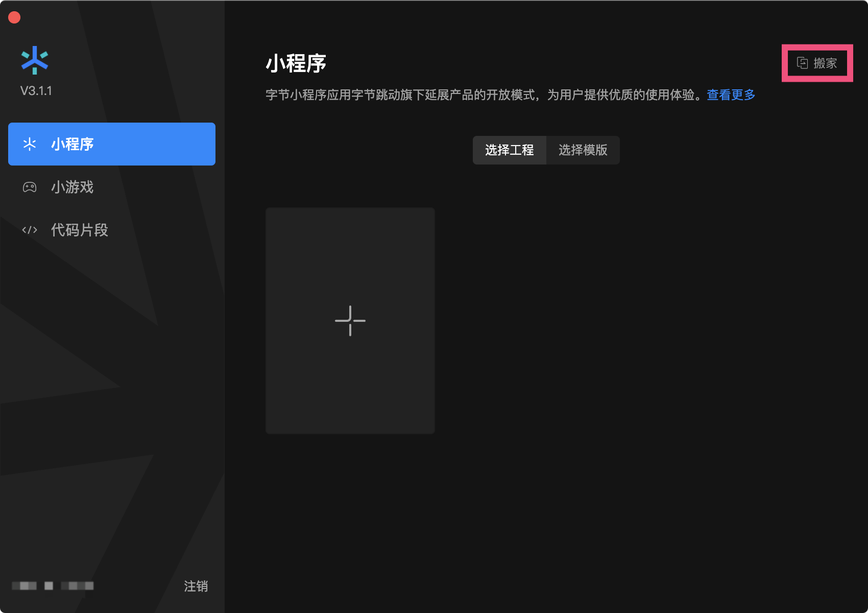Close the window with the red button
The width and height of the screenshot is (868, 613).
[14, 17]
